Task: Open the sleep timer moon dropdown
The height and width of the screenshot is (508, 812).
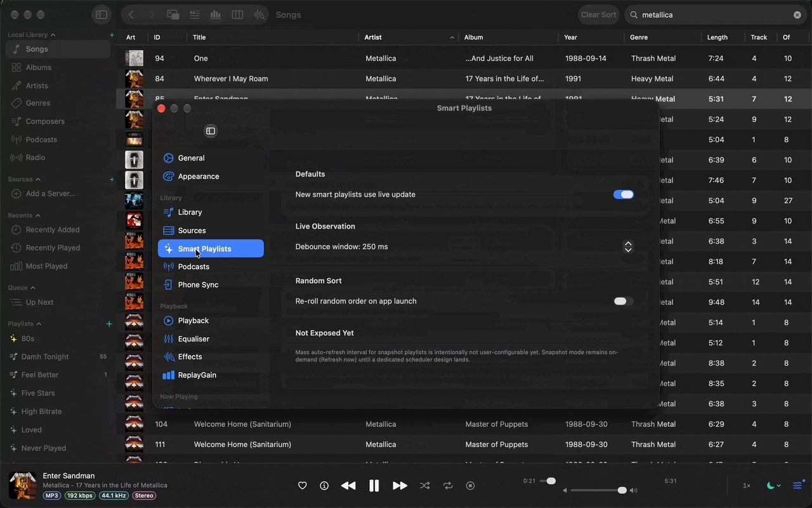Action: click(x=773, y=486)
